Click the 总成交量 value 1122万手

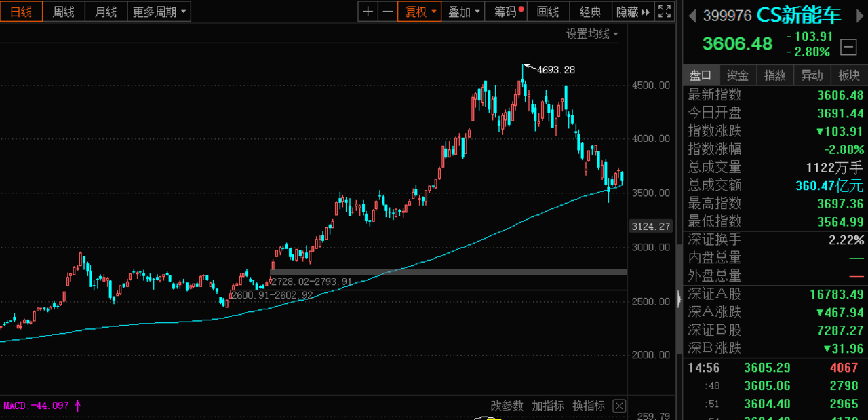tap(835, 168)
